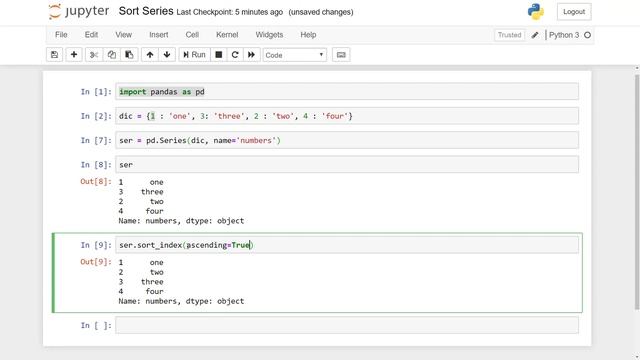The width and height of the screenshot is (640, 360).
Task: Click into the dic definition cell
Action: tap(347, 116)
